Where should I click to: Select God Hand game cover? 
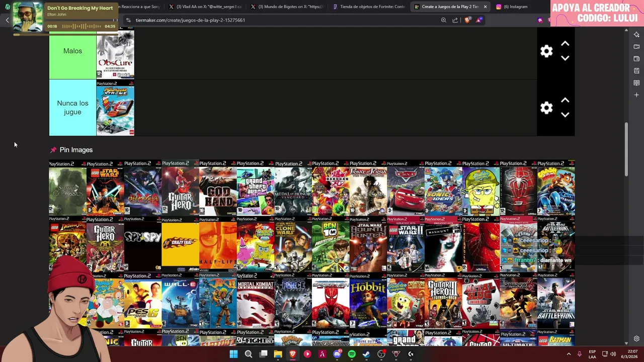tap(218, 189)
